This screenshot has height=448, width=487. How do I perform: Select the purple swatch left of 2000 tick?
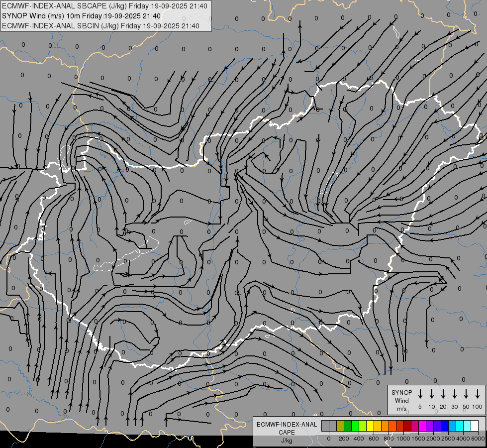(x=429, y=426)
